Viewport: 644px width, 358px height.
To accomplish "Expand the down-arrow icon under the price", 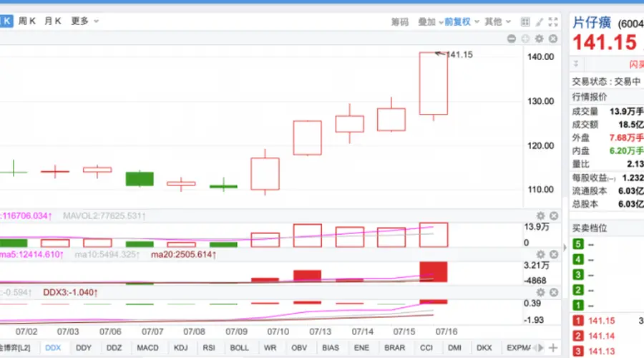I will click(x=576, y=64).
